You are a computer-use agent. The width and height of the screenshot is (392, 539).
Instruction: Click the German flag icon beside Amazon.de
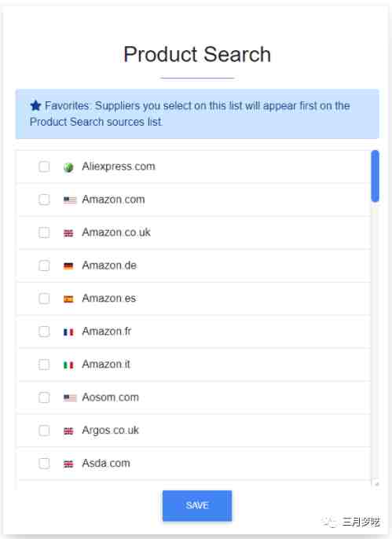pos(68,266)
